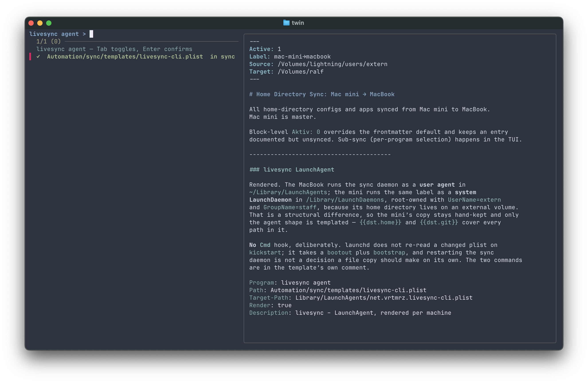Click the Target-Path Library/LaunchAgents/net.vrtmrz.livesync-cli.plist
This screenshot has height=383, width=588.
point(384,298)
